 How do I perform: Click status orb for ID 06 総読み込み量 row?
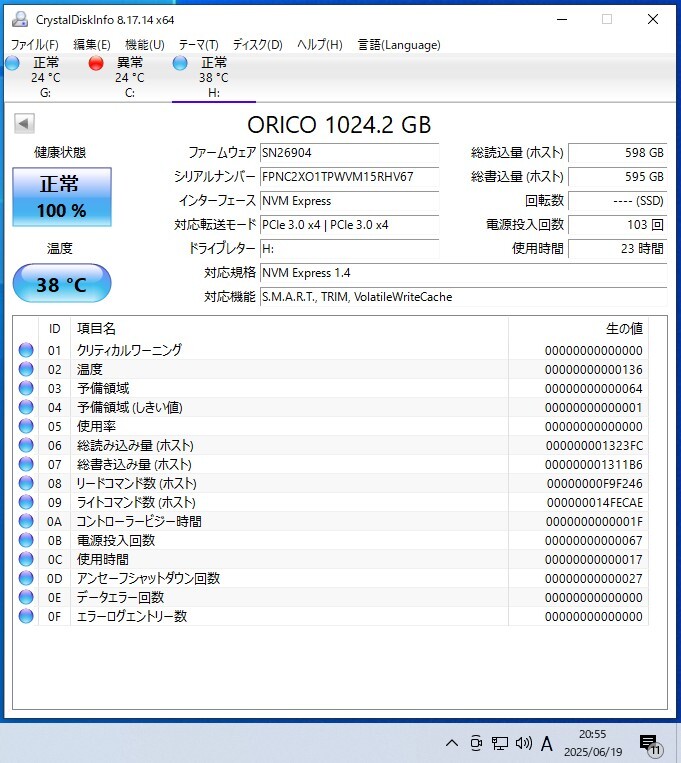(x=26, y=445)
